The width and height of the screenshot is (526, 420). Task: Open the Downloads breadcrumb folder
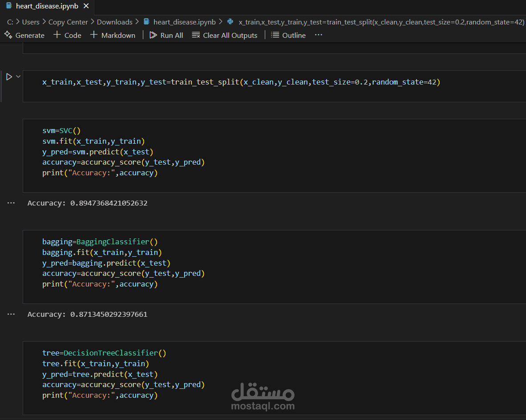[x=115, y=22]
